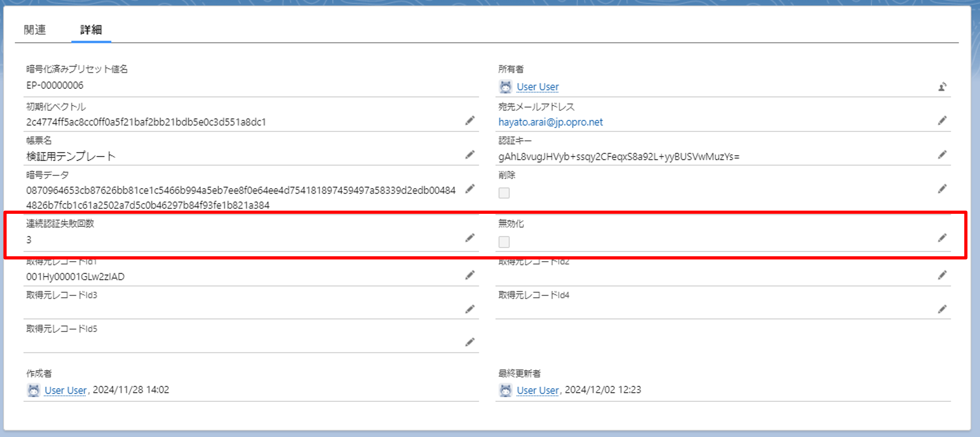Image resolution: width=980 pixels, height=437 pixels.
Task: Edit 暗号データ using its pencil icon
Action: tap(470, 189)
